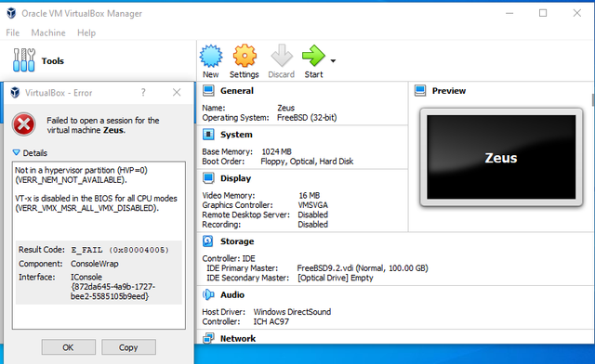595x364 pixels.
Task: Open the Start button dropdown arrow
Action: (x=333, y=60)
